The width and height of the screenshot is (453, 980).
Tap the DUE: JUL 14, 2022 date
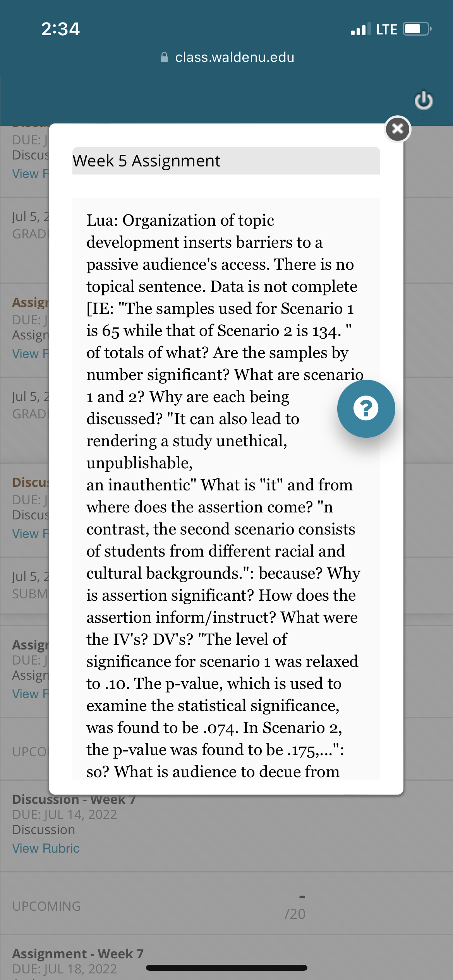coord(64,814)
